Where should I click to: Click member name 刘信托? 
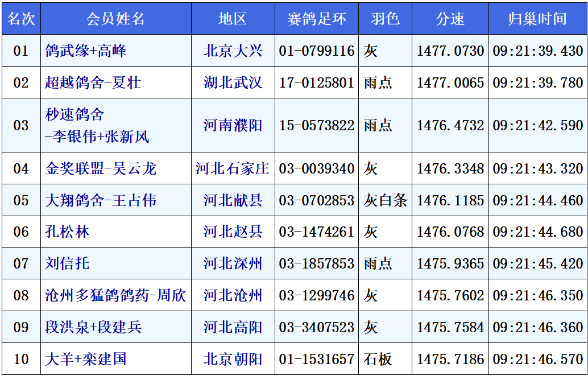(67, 264)
